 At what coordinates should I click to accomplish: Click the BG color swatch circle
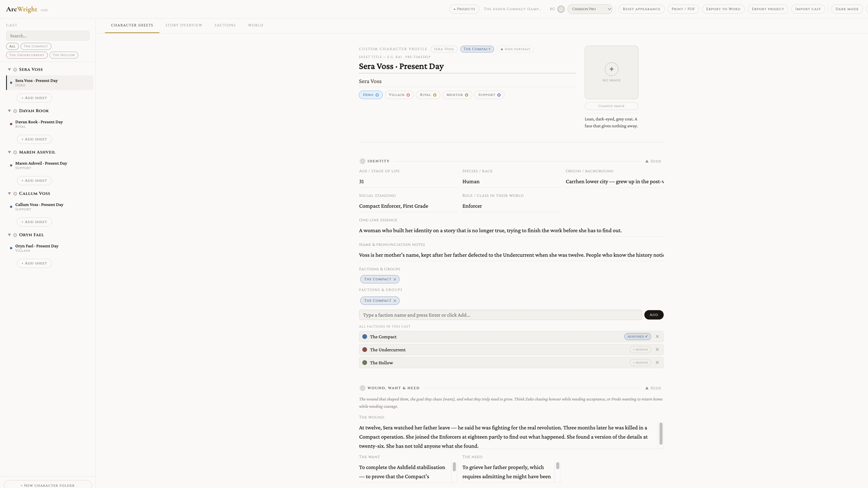click(561, 9)
